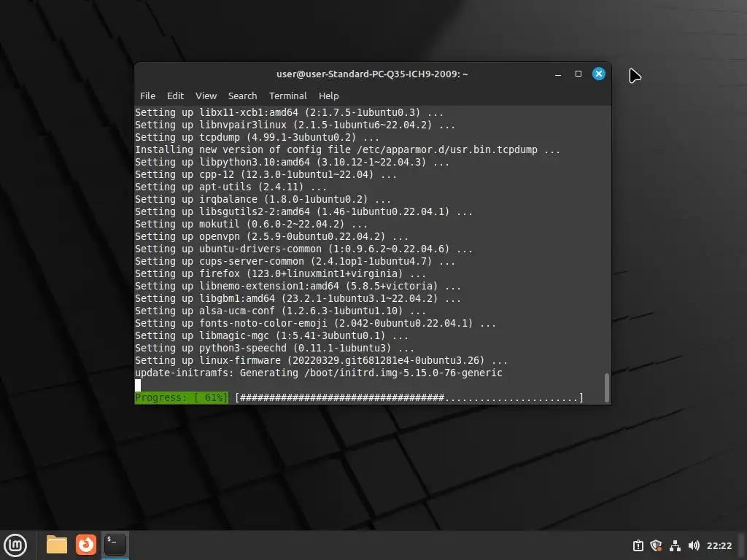Click the 'Setting up apt-utils' line

click(231, 187)
